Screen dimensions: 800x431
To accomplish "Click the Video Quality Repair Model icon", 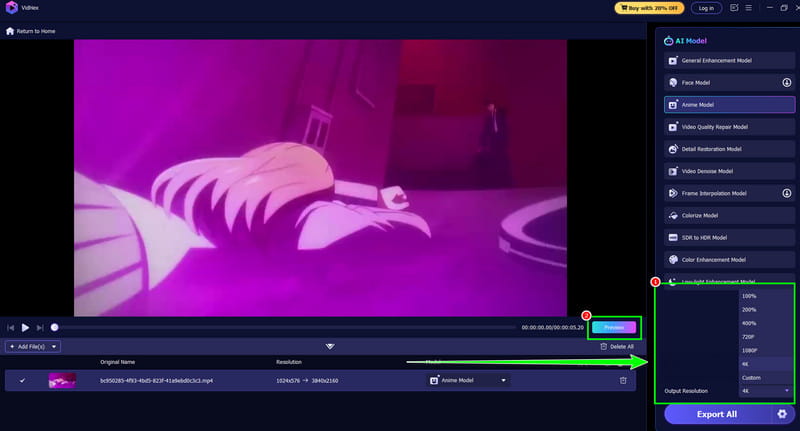I will 673,127.
